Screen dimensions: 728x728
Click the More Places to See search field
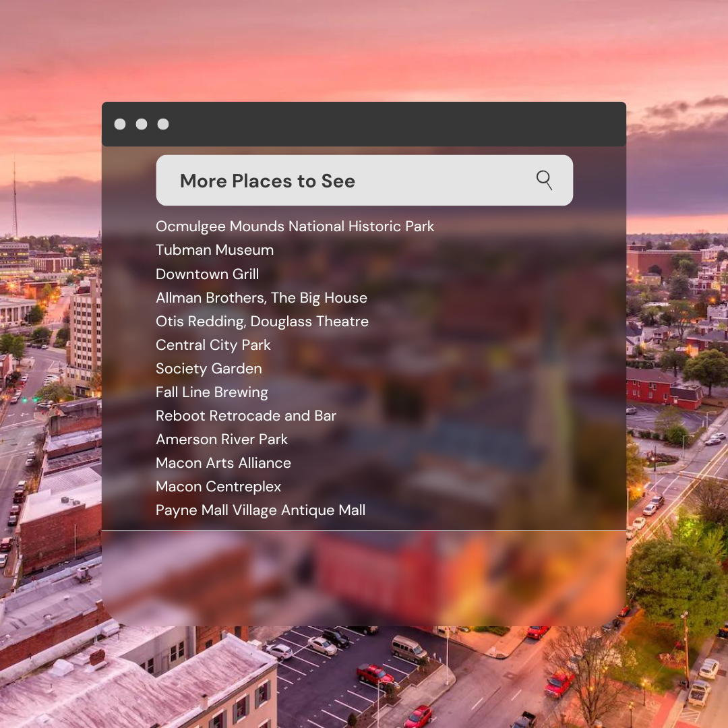pos(365,180)
